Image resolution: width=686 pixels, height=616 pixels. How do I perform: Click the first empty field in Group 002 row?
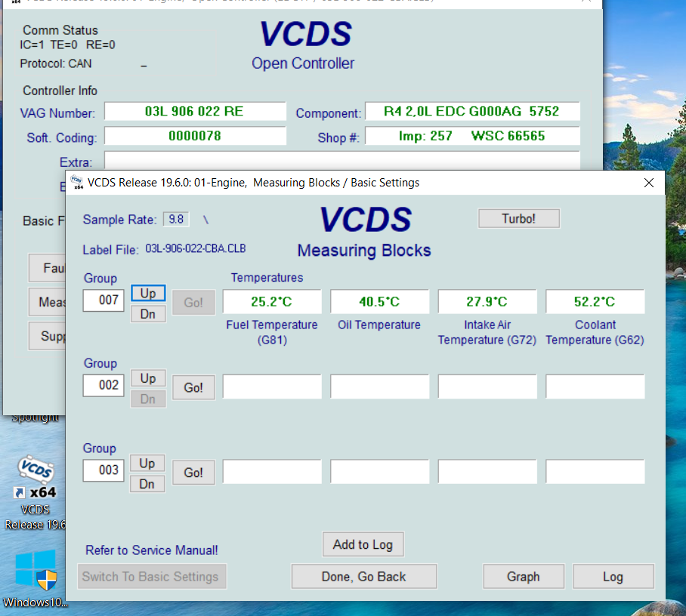pyautogui.click(x=272, y=387)
